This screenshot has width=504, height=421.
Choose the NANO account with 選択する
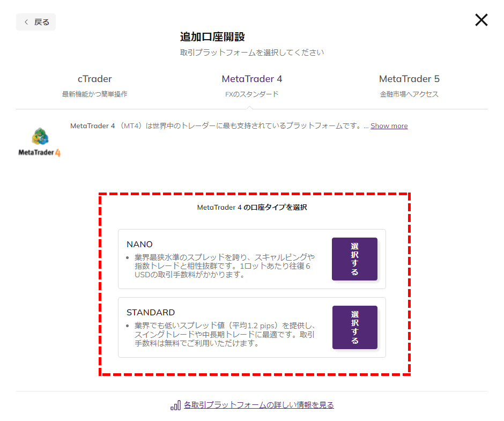[354, 259]
